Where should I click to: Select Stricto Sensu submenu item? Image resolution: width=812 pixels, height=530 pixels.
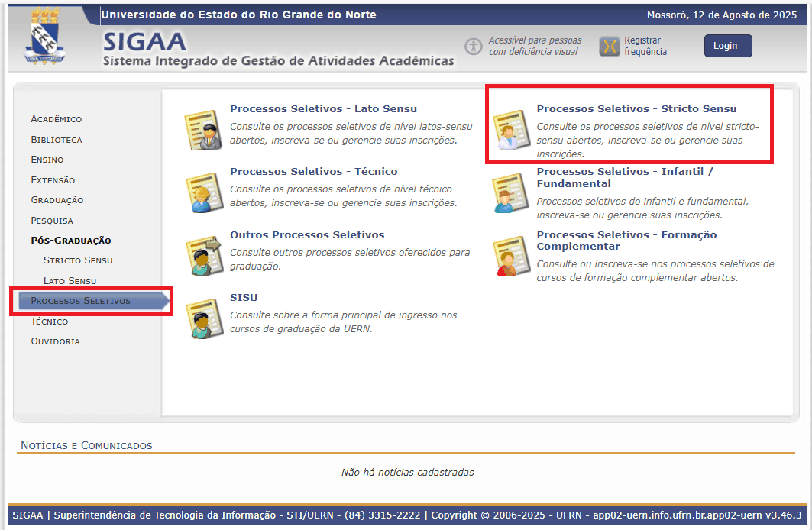click(x=78, y=260)
